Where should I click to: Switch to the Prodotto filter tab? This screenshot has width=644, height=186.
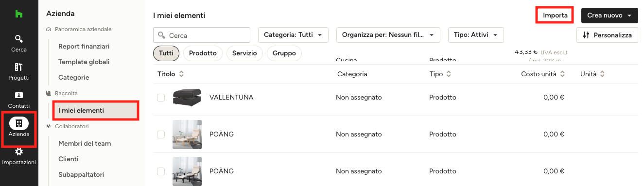point(203,53)
